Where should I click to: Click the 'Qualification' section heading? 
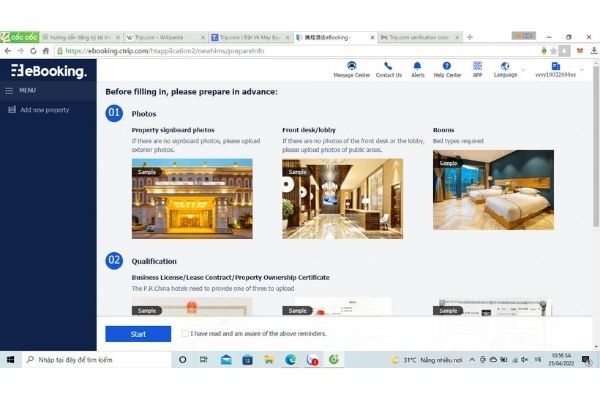(x=154, y=261)
